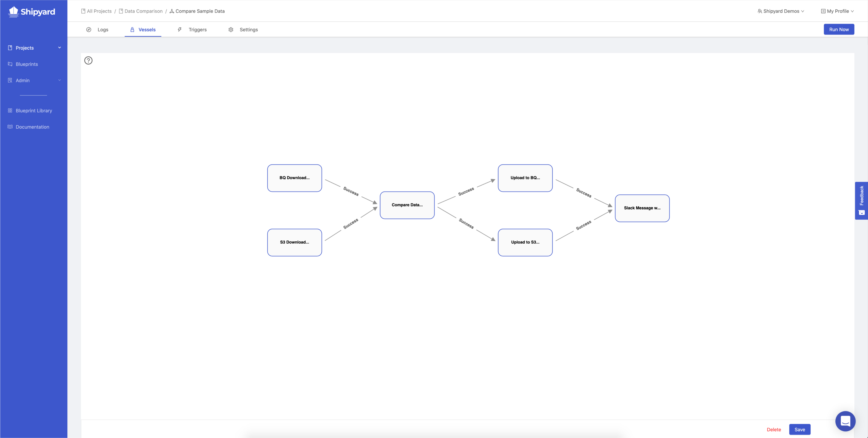Click the Blueprint Library grid icon
868x438 pixels.
click(10, 111)
